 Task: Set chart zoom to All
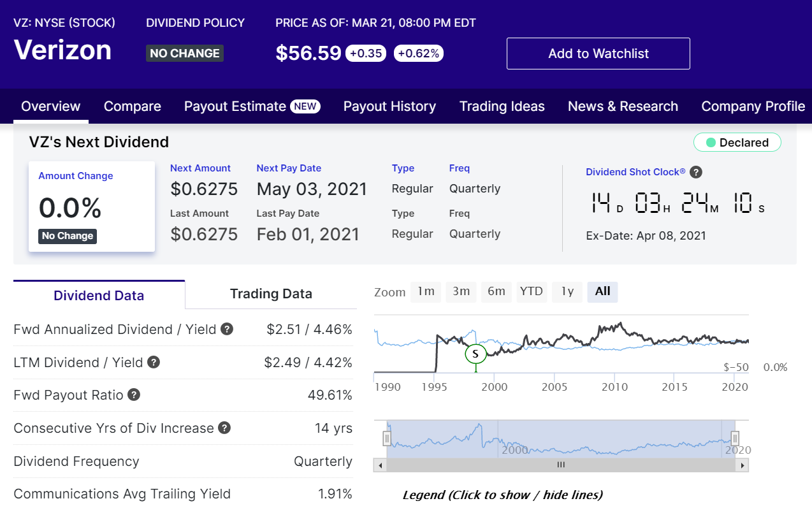tap(603, 291)
